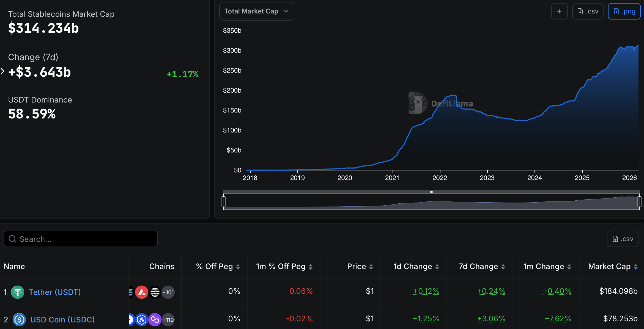Select the blue hexagon chain icon on USD Coin row
The width and height of the screenshot is (644, 329).
point(141,319)
